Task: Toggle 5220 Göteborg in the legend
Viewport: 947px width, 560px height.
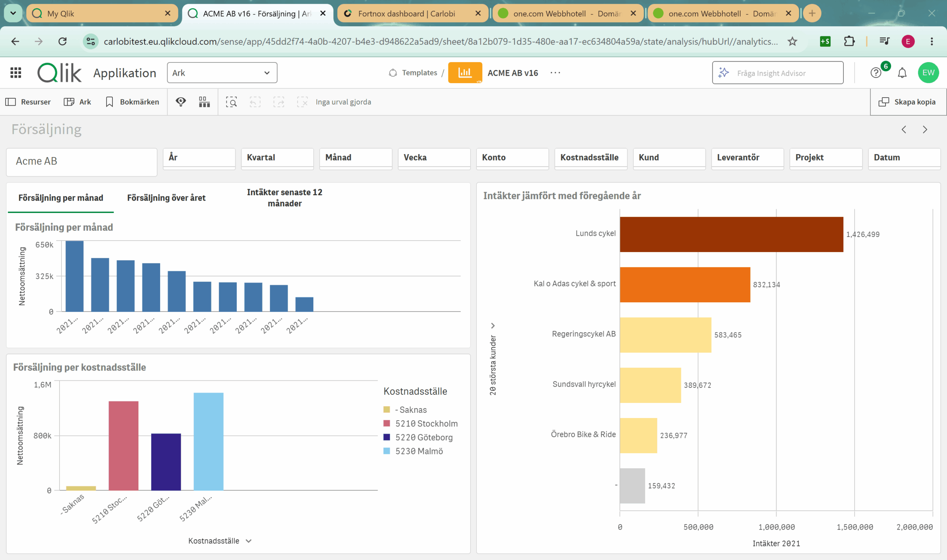Action: pyautogui.click(x=418, y=437)
